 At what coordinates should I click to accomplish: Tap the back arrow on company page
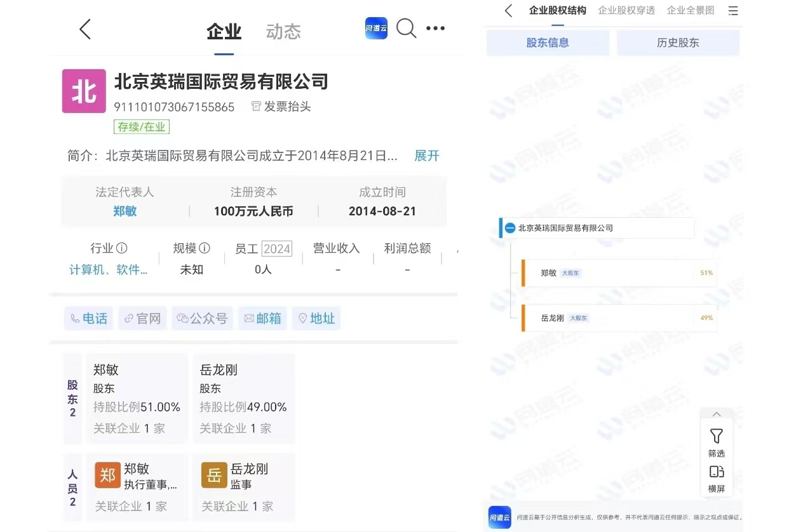point(85,29)
